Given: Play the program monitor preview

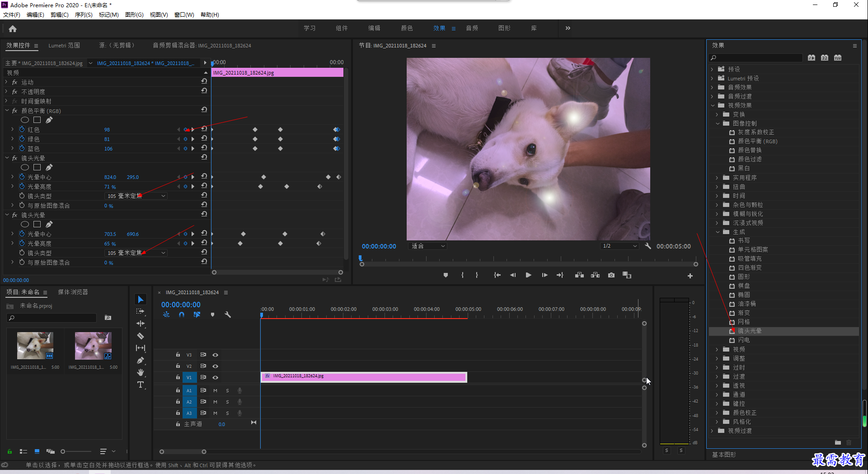Looking at the screenshot, I should coord(528,275).
